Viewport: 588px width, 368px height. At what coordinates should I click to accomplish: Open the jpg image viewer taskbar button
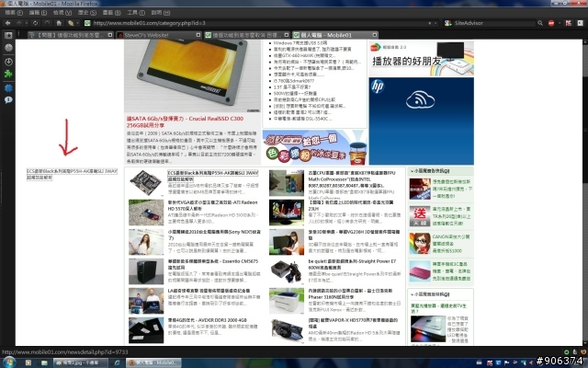(x=81, y=362)
